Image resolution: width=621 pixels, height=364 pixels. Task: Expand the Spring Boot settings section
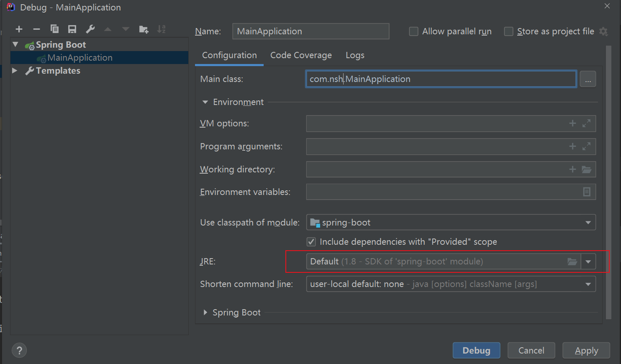point(205,313)
